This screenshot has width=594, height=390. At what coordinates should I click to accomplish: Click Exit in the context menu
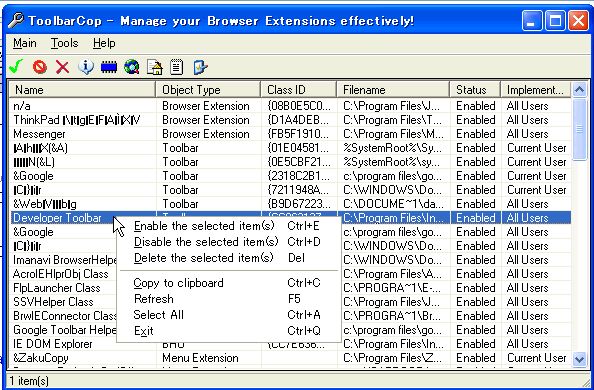(228, 330)
